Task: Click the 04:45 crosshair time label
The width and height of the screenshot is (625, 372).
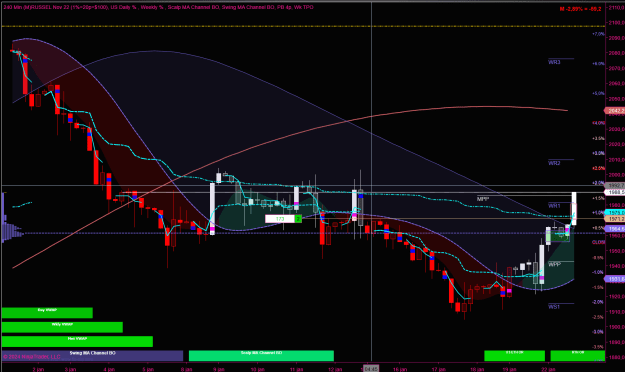Action: coord(371,369)
